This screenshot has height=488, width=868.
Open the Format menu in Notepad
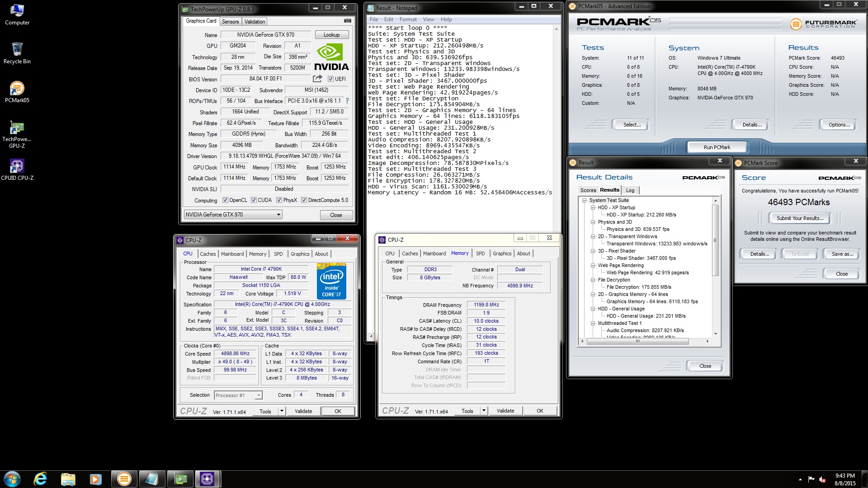tap(408, 19)
